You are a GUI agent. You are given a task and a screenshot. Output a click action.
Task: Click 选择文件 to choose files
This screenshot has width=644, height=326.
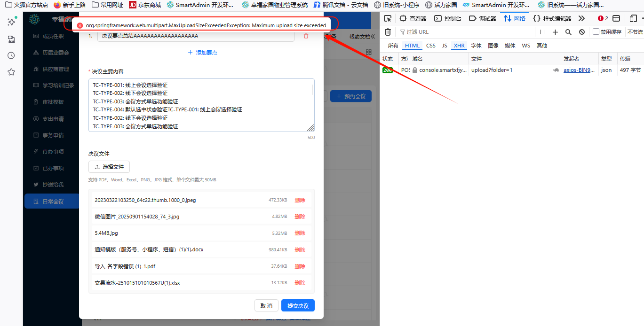[x=109, y=167]
